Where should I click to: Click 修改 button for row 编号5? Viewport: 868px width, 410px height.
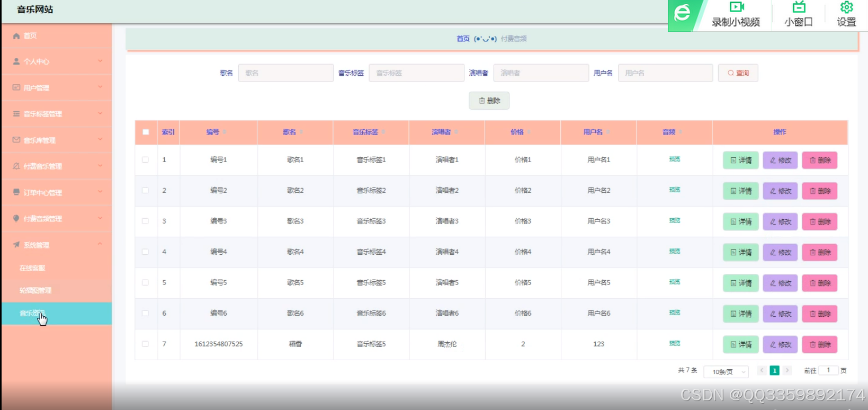click(780, 283)
